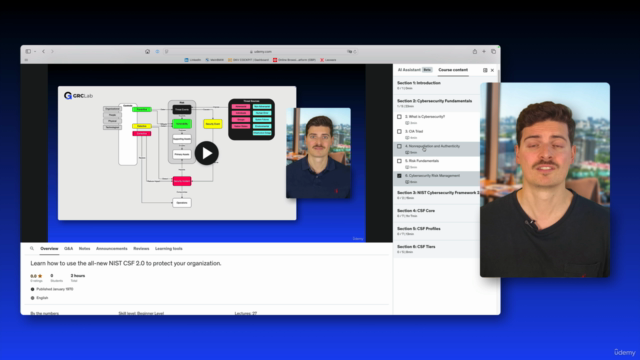
Task: Open the home page icon in Safari toolbar
Action: [147, 51]
